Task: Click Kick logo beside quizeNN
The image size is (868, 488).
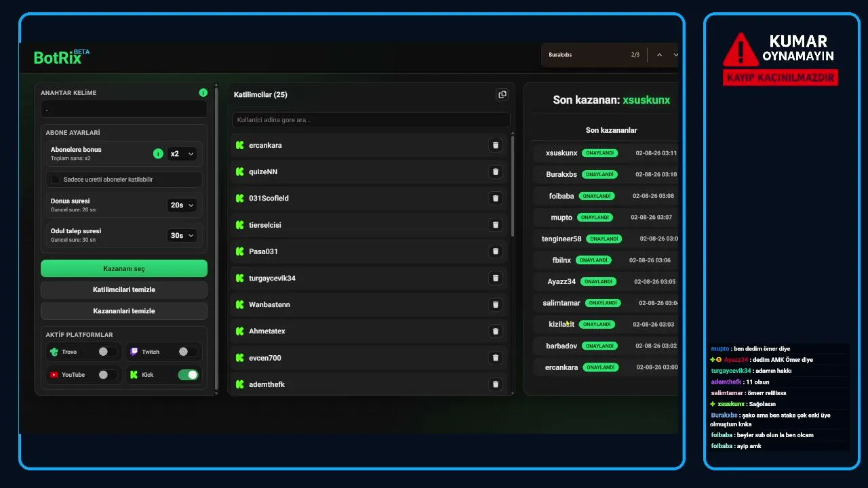Action: [x=239, y=171]
